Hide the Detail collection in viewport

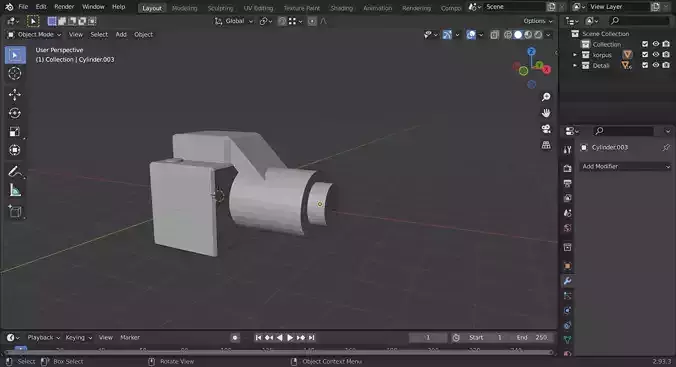pyautogui.click(x=656, y=65)
